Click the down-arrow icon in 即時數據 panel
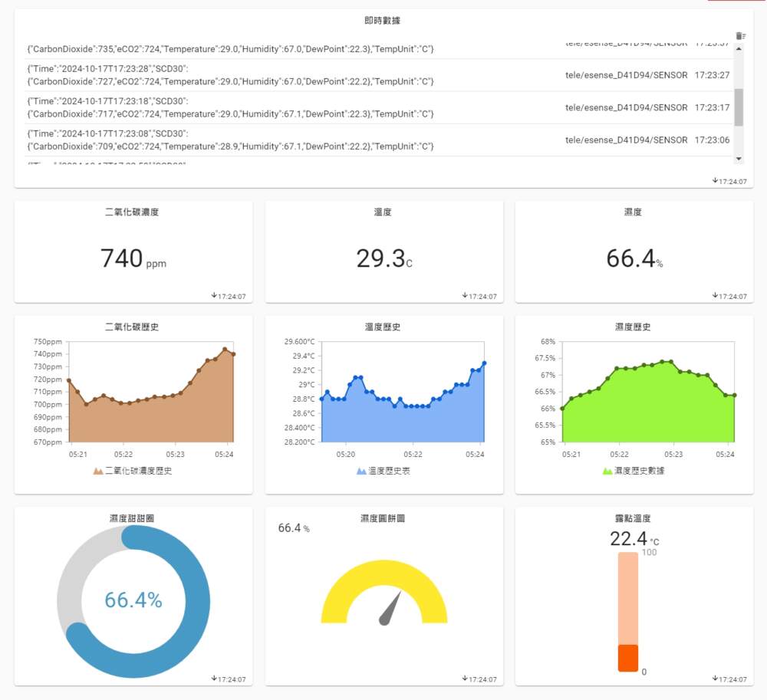This screenshot has height=700, width=767. pos(715,181)
